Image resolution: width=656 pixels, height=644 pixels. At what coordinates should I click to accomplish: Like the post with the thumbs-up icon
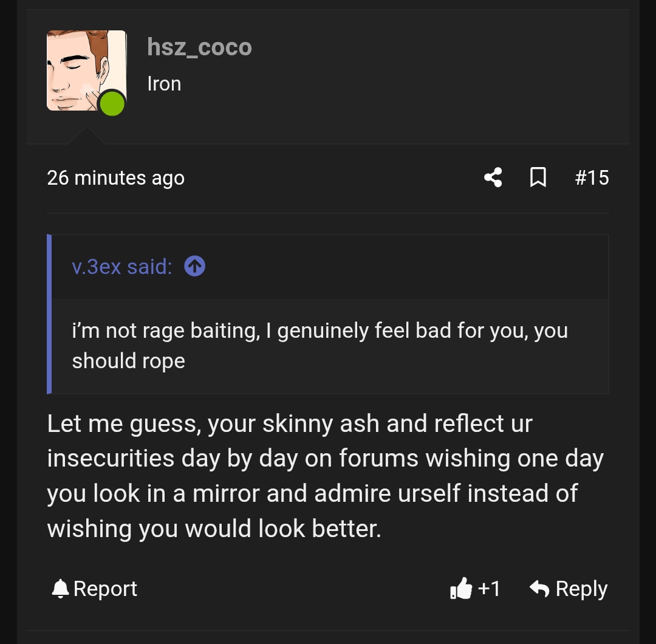461,589
